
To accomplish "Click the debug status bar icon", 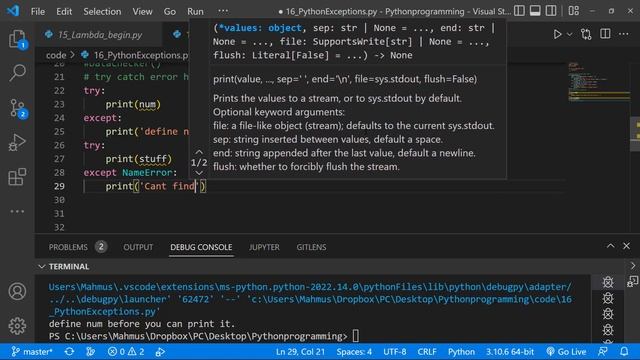I will (160, 351).
